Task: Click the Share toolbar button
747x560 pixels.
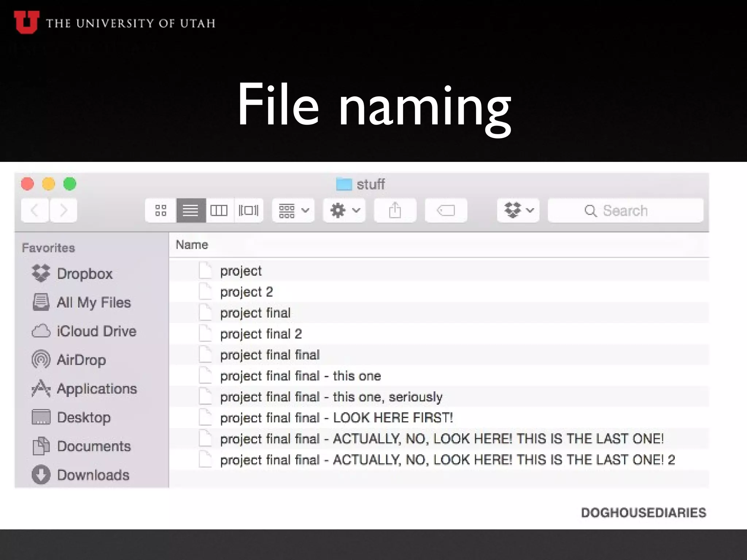Action: tap(395, 210)
